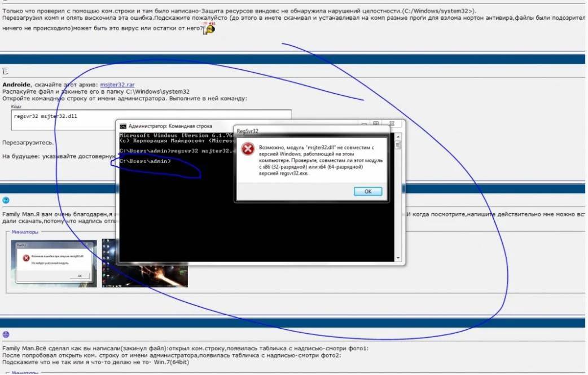Click the 'Перезагрузитесь.' line of text
This screenshot has height=375, width=588.
[x=28, y=143]
